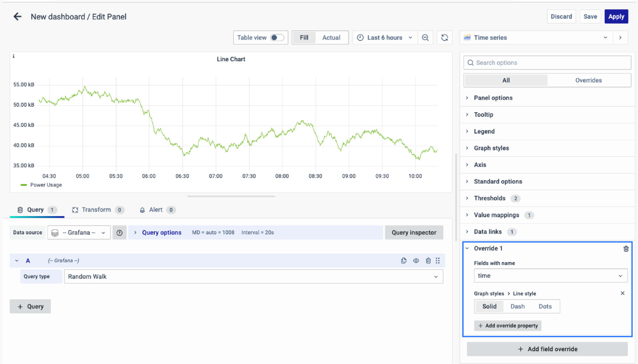Viewport: 638px width, 364px height.
Task: Click the zoom out time range icon
Action: click(425, 38)
